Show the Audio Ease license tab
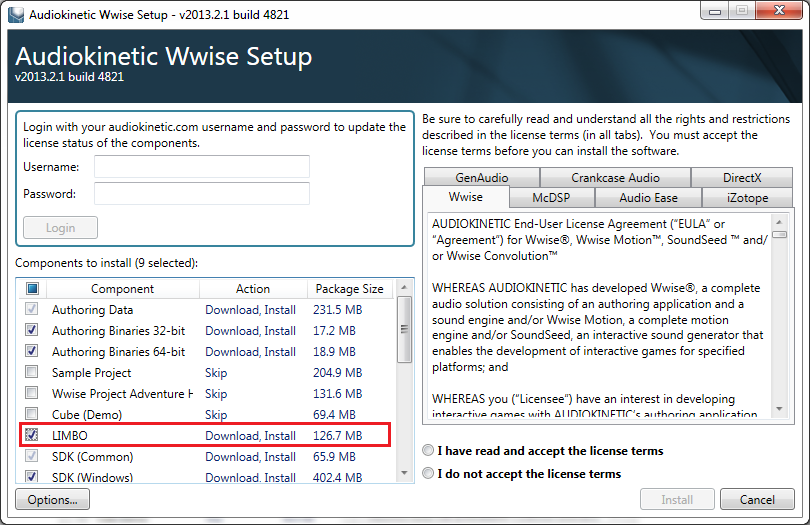 point(648,197)
